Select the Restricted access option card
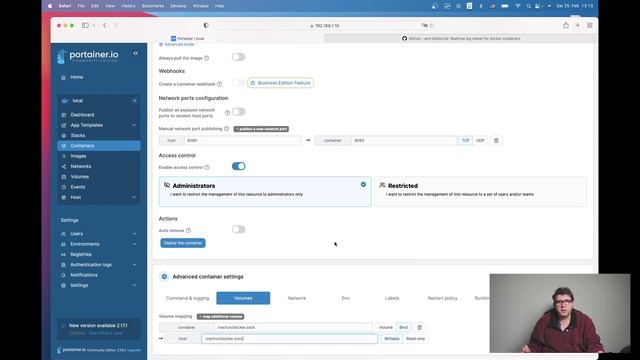 [x=480, y=191]
